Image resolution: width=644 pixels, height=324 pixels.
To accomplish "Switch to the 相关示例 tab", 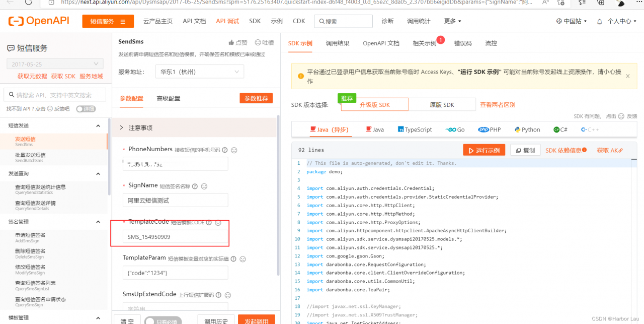I will point(425,43).
